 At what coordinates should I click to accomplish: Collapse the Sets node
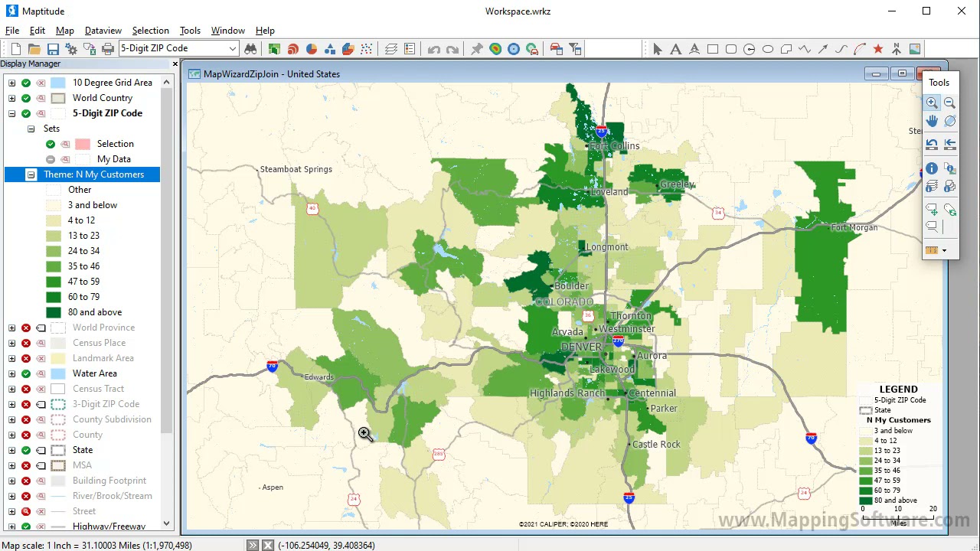[31, 129]
